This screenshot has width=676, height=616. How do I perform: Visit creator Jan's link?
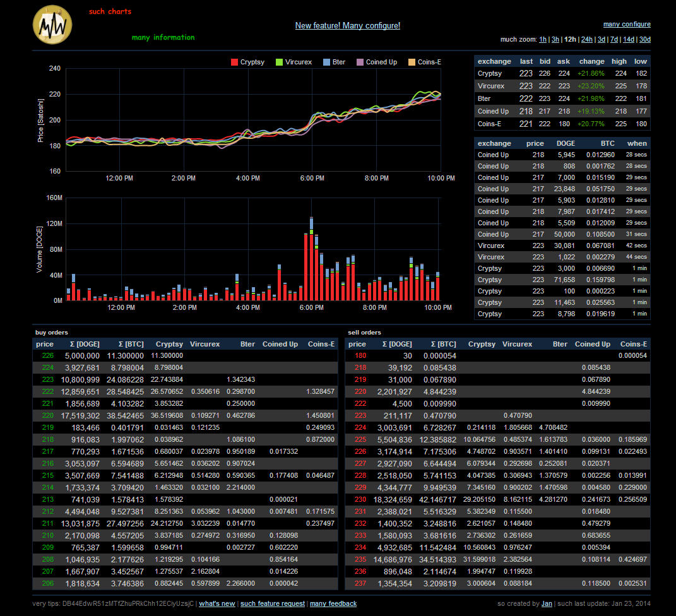547,603
